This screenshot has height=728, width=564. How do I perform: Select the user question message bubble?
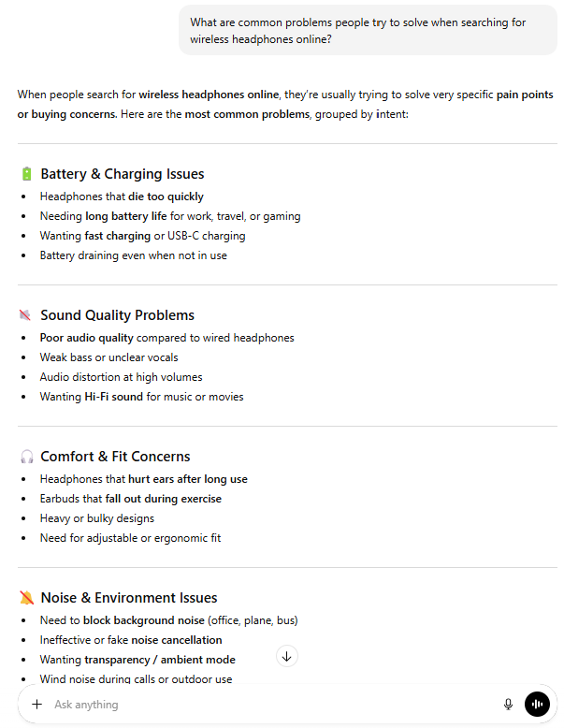(x=368, y=31)
